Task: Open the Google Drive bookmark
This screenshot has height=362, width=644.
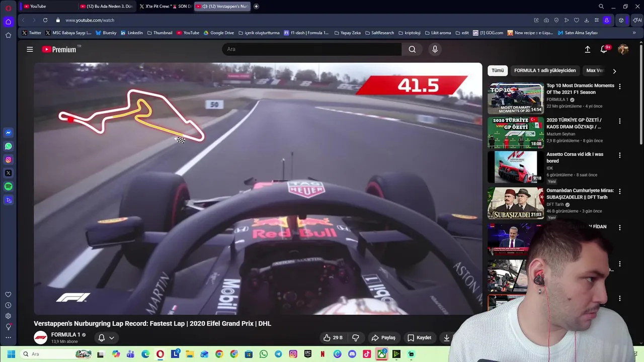Action: click(219, 33)
